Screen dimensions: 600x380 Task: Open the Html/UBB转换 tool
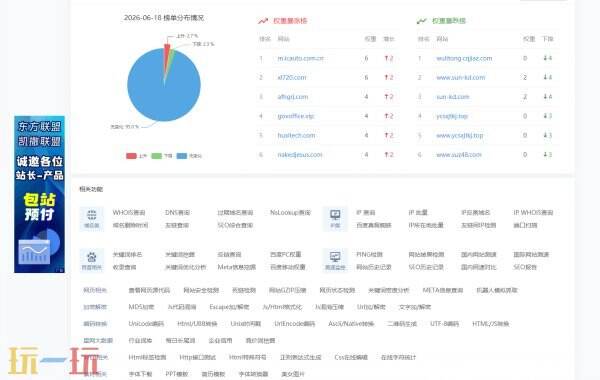click(x=197, y=324)
